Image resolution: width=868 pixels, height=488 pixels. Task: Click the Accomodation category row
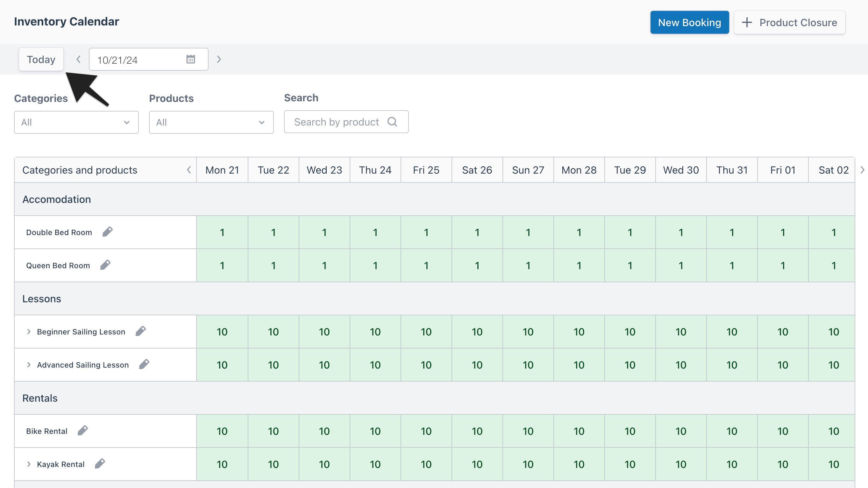pos(435,199)
